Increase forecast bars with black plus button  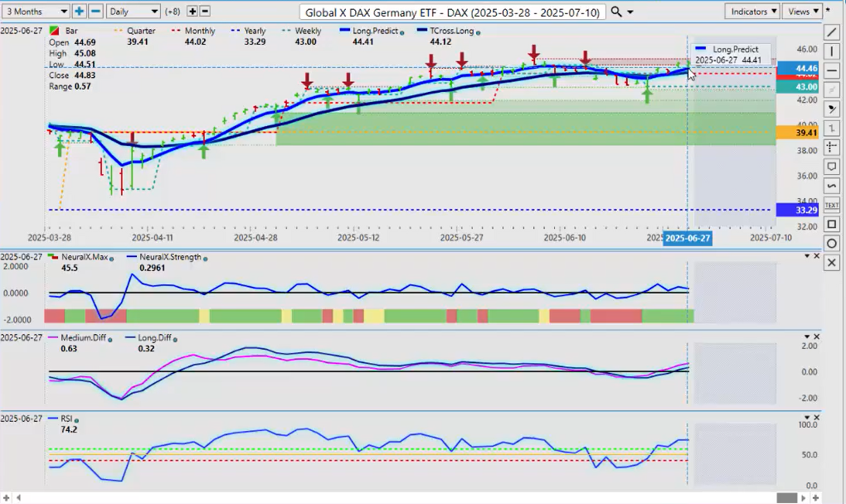click(x=192, y=12)
